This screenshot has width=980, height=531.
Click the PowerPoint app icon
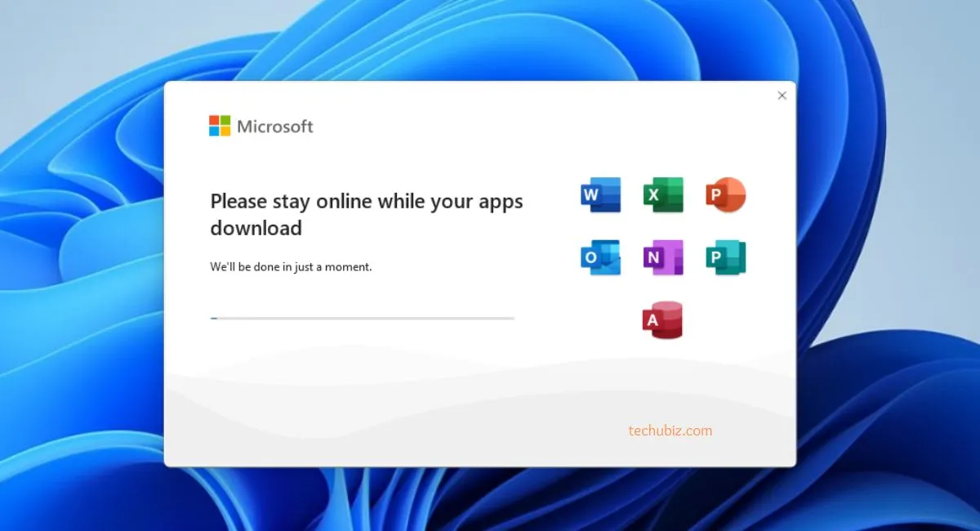[x=726, y=195]
